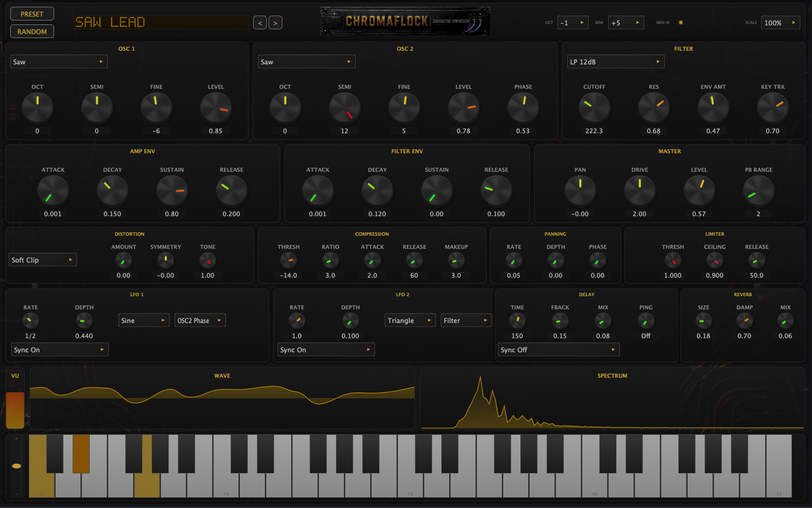This screenshot has width=812, height=508.
Task: Open the Soft Clip distortion type dropdown
Action: [43, 260]
